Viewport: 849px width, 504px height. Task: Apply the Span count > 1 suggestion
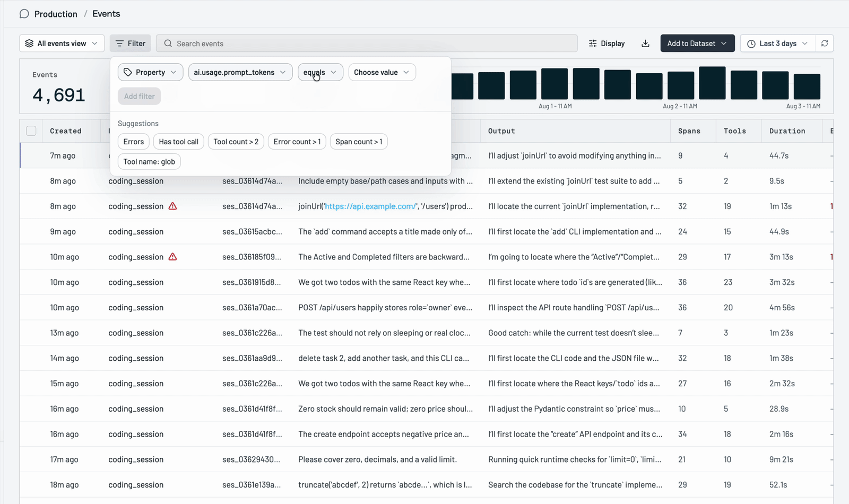point(359,142)
